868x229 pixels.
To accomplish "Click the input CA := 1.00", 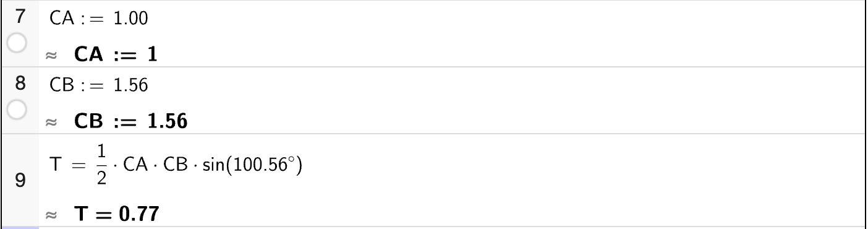I will click(x=99, y=19).
